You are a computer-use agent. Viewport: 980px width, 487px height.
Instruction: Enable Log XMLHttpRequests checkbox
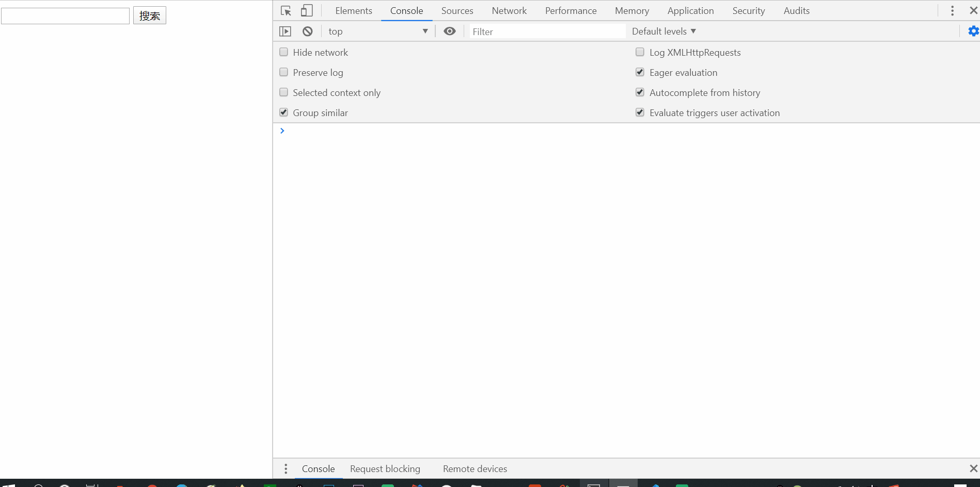coord(640,52)
